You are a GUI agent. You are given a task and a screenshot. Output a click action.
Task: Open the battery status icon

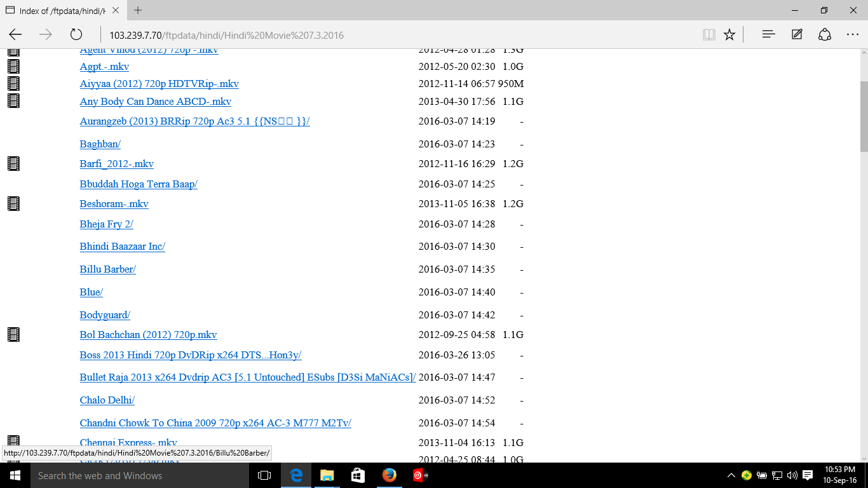pyautogui.click(x=761, y=475)
